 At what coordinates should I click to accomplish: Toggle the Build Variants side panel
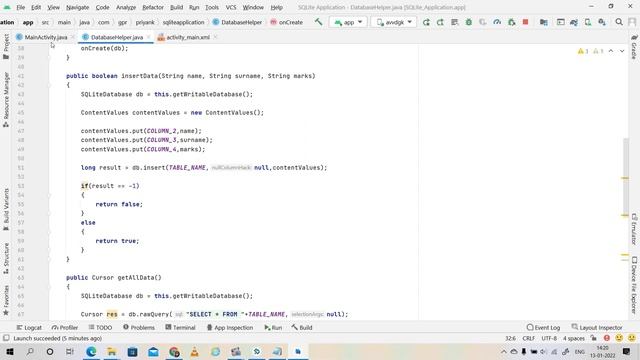pos(6,209)
